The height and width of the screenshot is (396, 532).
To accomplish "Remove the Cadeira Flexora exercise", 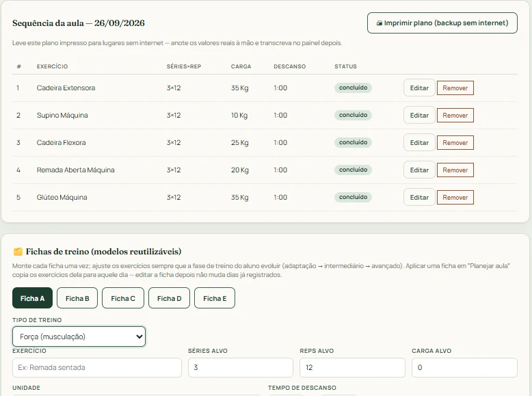I will coord(455,143).
